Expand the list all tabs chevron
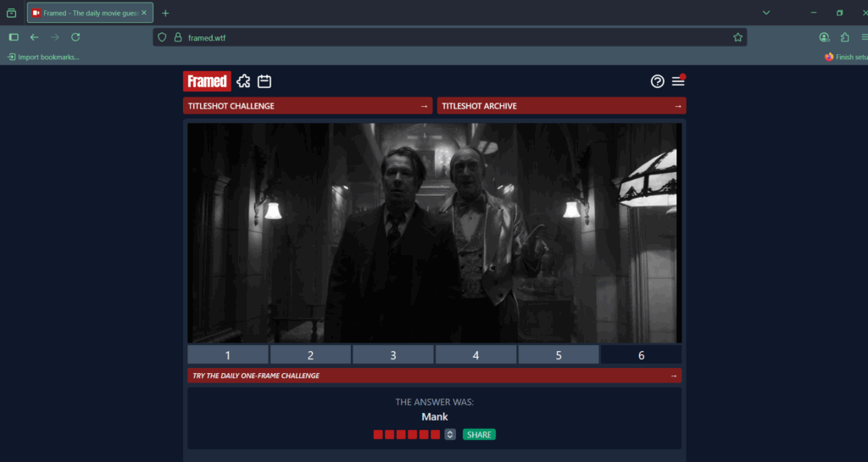The height and width of the screenshot is (462, 868). pyautogui.click(x=766, y=13)
